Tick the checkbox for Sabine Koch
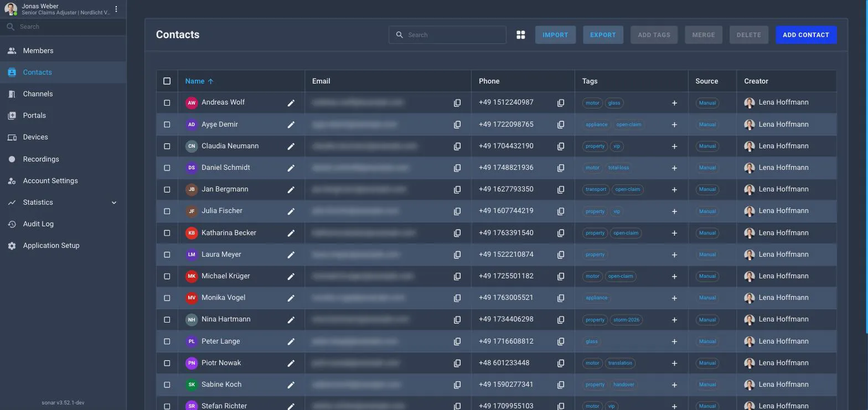The height and width of the screenshot is (410, 868). click(167, 385)
